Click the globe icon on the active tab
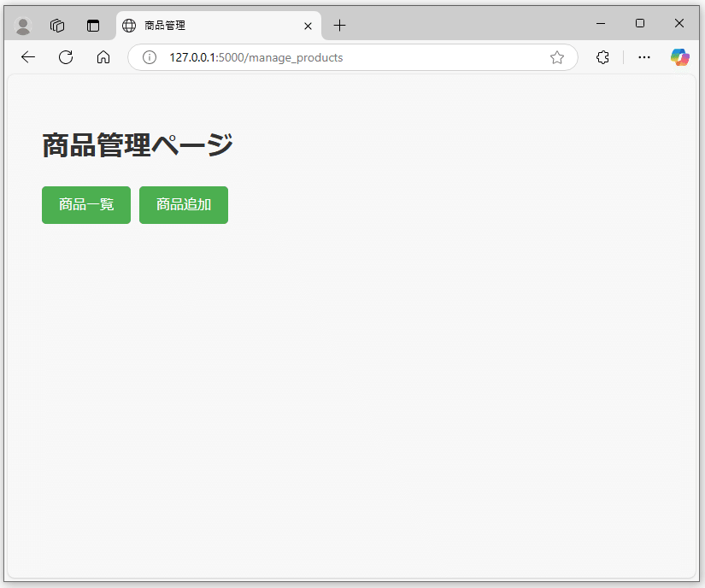 128,26
